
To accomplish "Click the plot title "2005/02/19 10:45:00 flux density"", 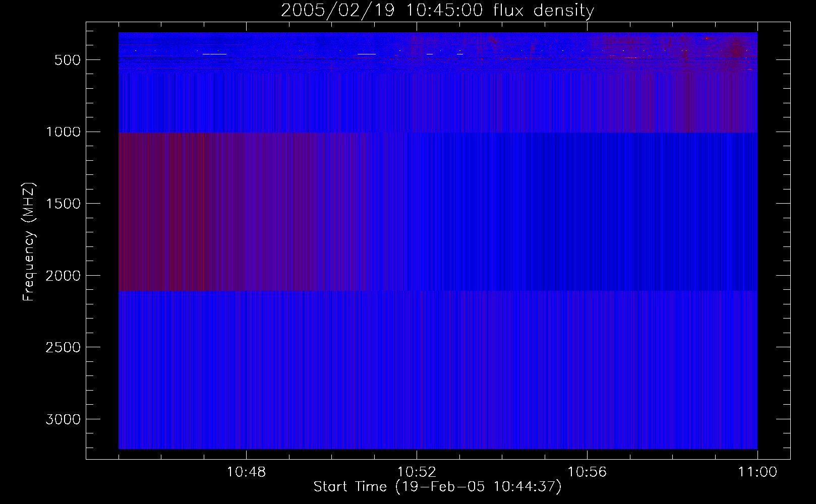I will (437, 11).
